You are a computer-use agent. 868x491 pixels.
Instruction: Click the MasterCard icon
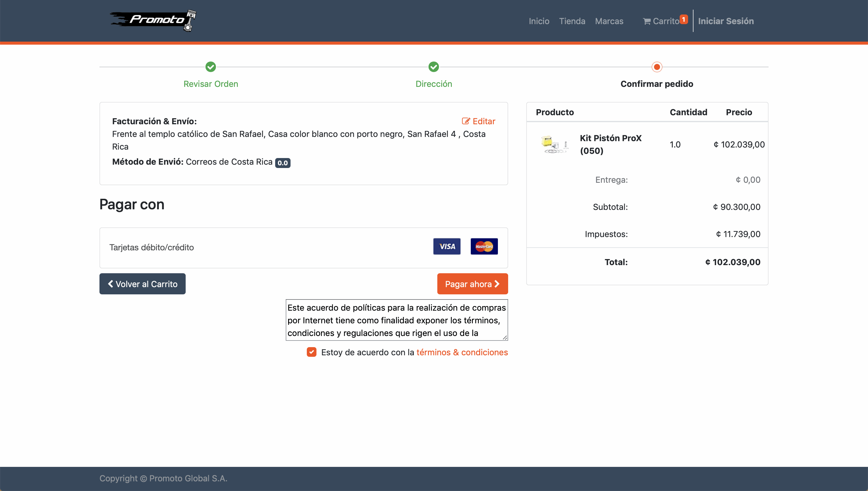click(484, 246)
